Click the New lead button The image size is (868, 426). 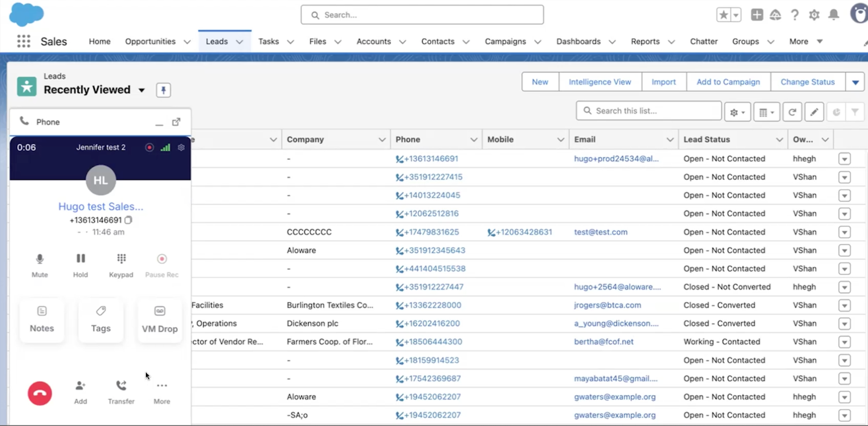click(540, 82)
